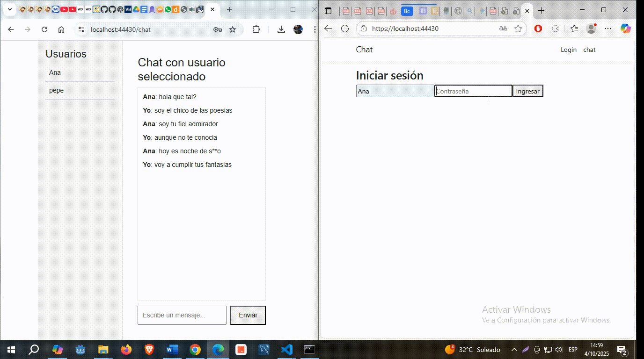Click the ad blocker icon in Edge toolbar
Image resolution: width=644 pixels, height=359 pixels.
[538, 28]
